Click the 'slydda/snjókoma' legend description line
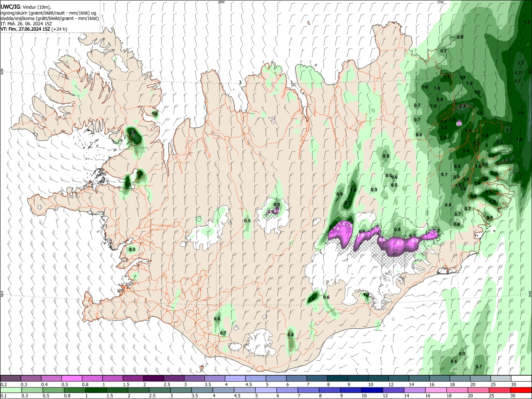Viewport: 532px width, 399px height. point(49,18)
